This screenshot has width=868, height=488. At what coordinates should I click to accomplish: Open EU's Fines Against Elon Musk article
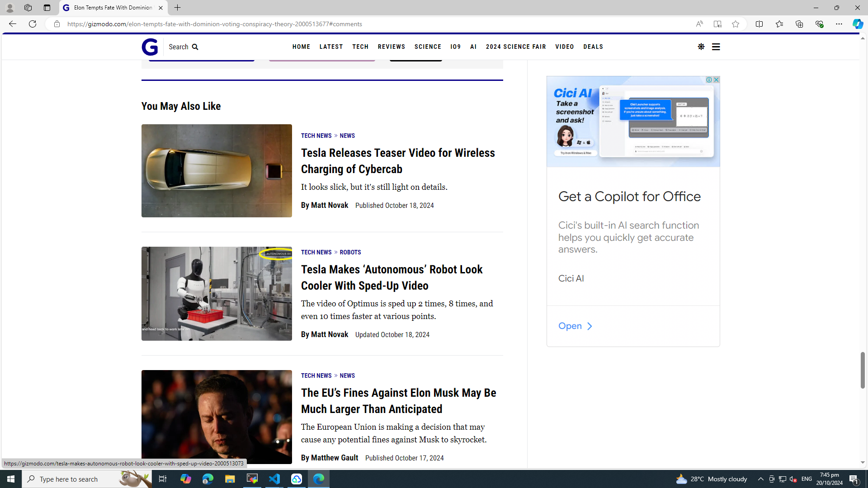(x=398, y=401)
